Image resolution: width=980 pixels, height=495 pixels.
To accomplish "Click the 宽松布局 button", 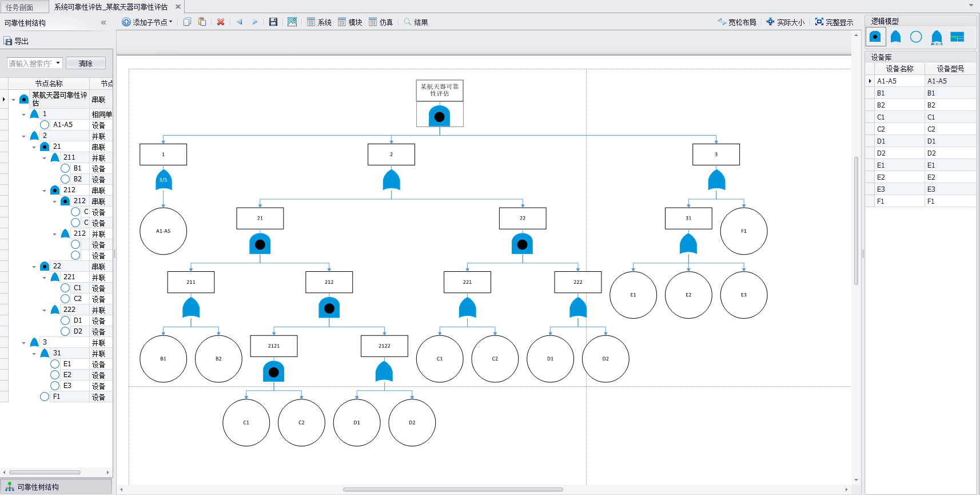I will 736,22.
